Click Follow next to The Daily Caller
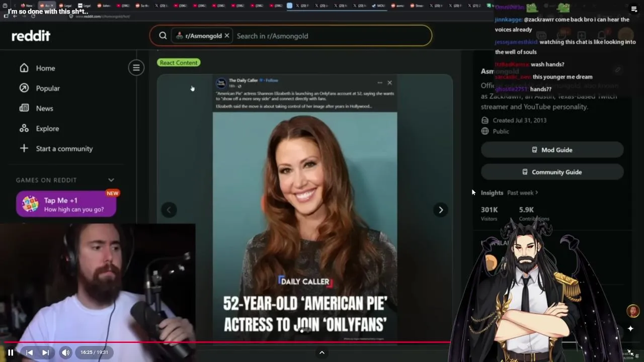Image resolution: width=644 pixels, height=362 pixels. click(x=272, y=80)
